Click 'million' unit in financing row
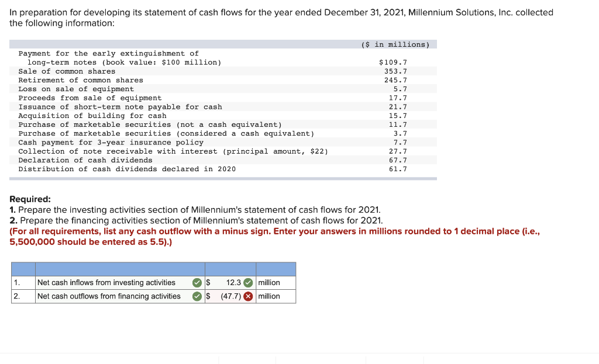This screenshot has height=364, width=599. (269, 296)
